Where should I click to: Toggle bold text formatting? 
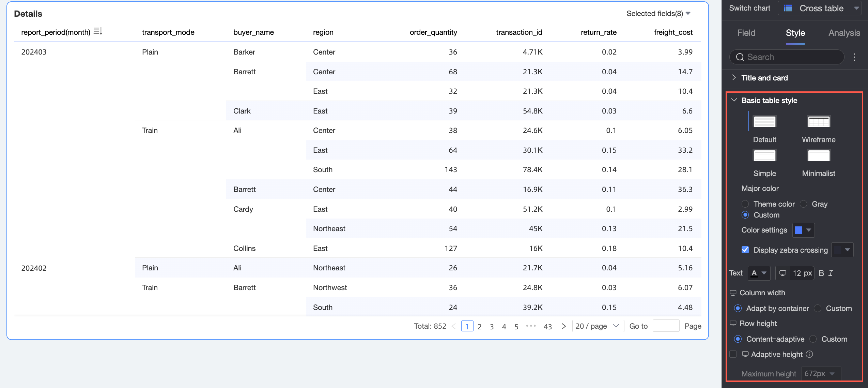(821, 273)
